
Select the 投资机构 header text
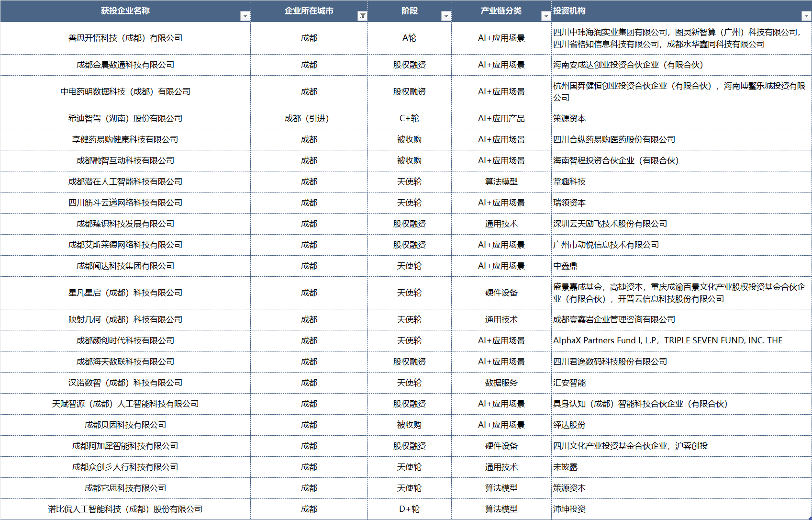pos(569,11)
